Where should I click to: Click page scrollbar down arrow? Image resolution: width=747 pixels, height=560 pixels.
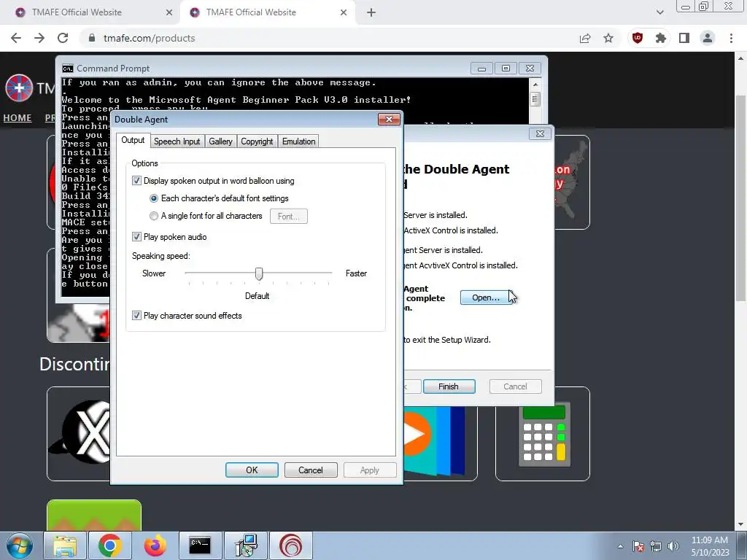(x=740, y=524)
